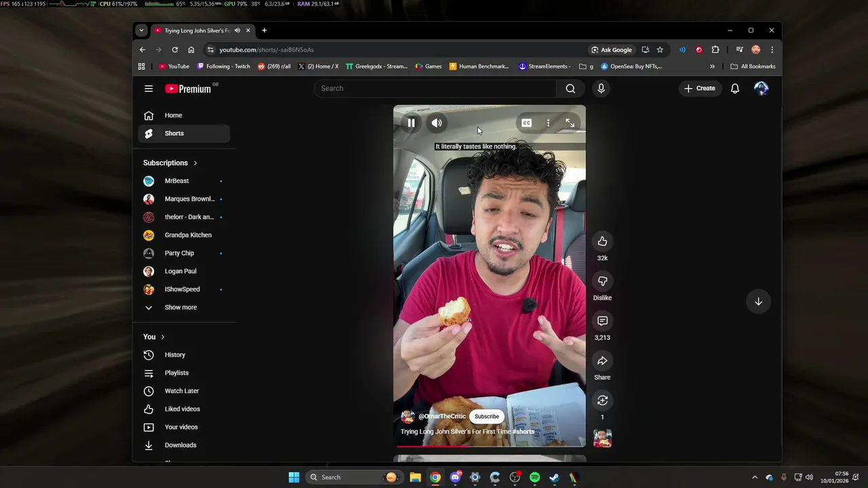Open the All Bookmarks folder
Image resolution: width=868 pixels, height=488 pixels.
click(753, 66)
